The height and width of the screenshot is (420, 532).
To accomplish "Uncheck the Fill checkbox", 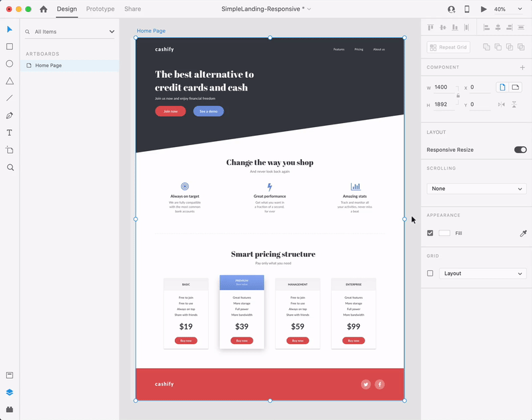I will coord(430,233).
